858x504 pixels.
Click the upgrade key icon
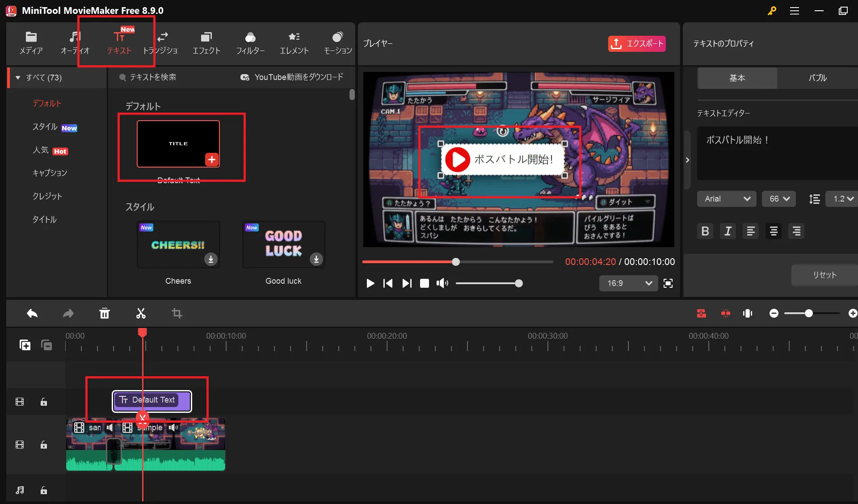point(772,11)
